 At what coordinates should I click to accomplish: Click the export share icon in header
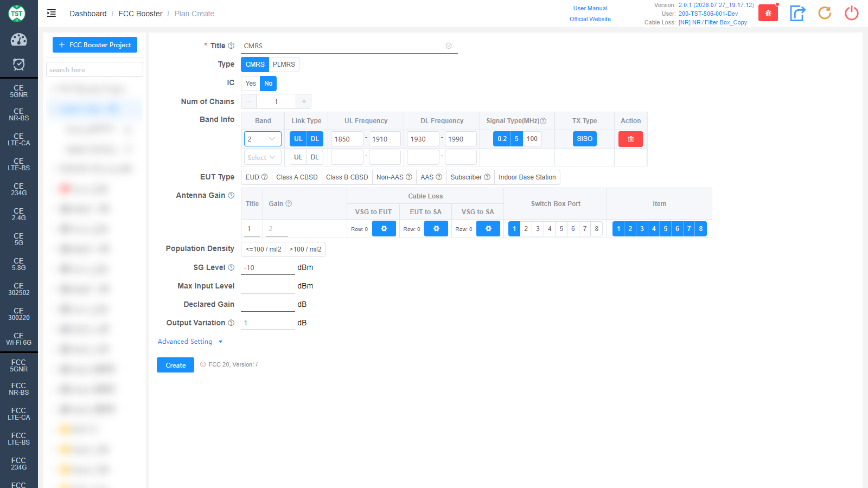(797, 13)
